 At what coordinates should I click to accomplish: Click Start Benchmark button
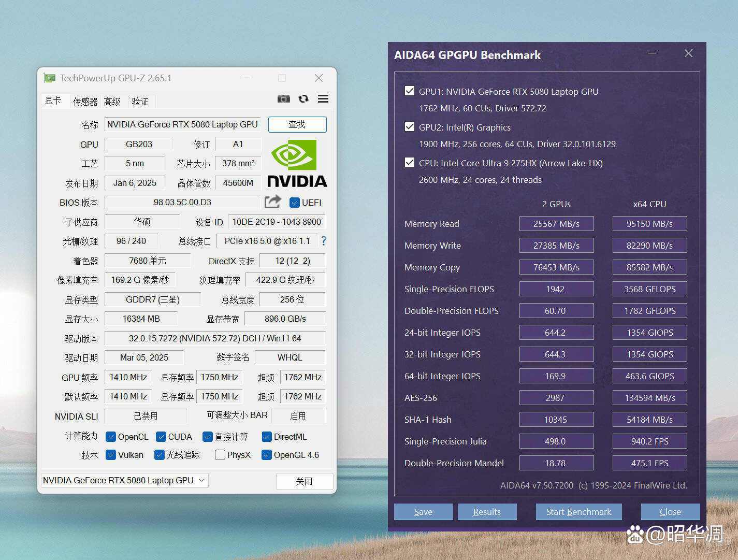pos(578,512)
